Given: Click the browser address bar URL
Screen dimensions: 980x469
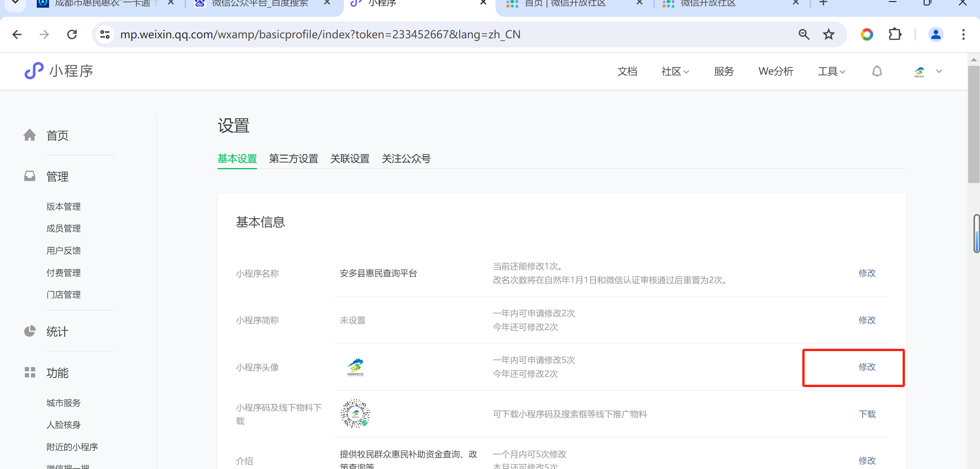Looking at the screenshot, I should (320, 34).
